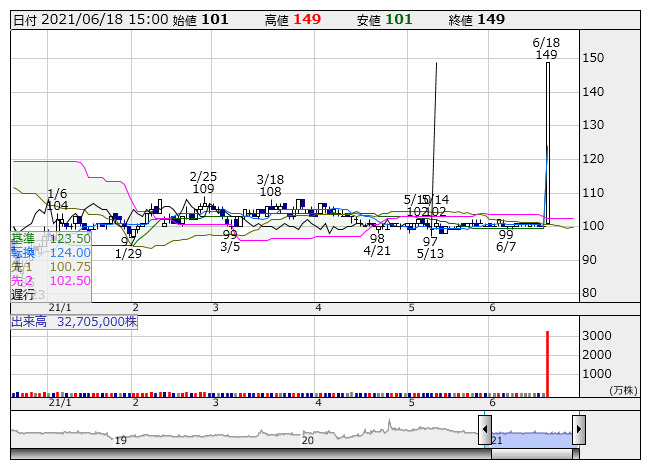This screenshot has width=653, height=470.
Task: Click the left range handle arrow
Action: click(x=485, y=430)
